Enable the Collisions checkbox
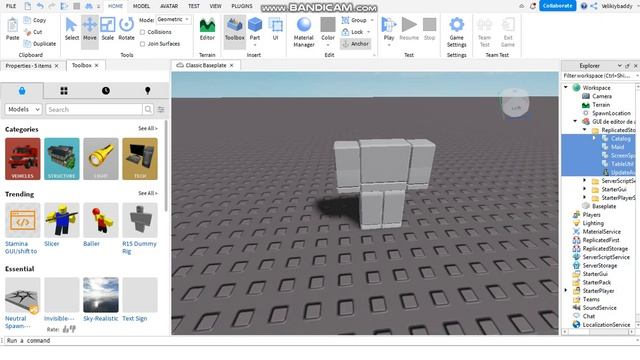This screenshot has width=640, height=360. click(x=142, y=32)
